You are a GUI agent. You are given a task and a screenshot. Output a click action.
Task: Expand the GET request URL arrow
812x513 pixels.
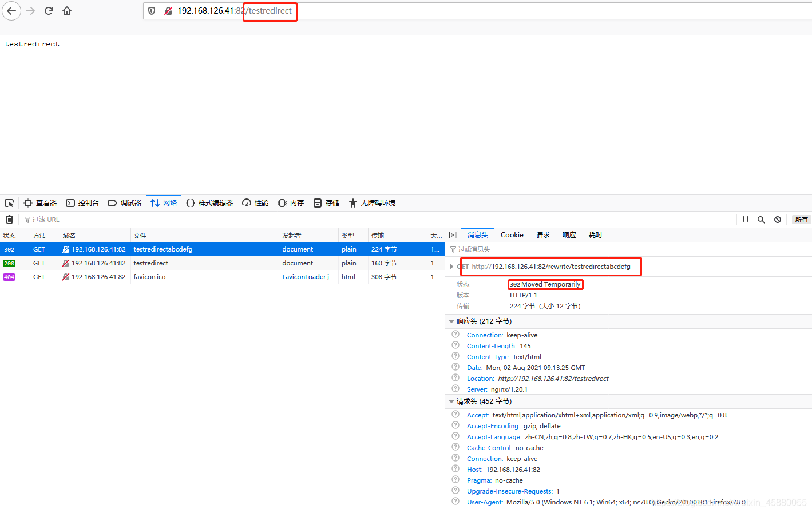451,267
